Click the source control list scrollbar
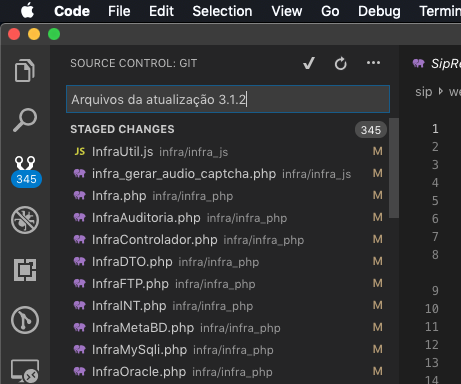Viewport: 461px width, 384px height. (x=394, y=168)
